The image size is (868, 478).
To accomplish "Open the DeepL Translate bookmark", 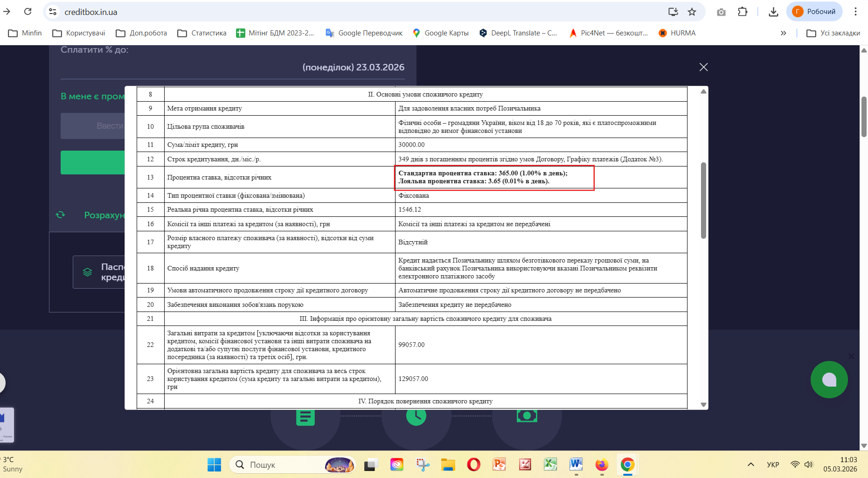I will [518, 33].
